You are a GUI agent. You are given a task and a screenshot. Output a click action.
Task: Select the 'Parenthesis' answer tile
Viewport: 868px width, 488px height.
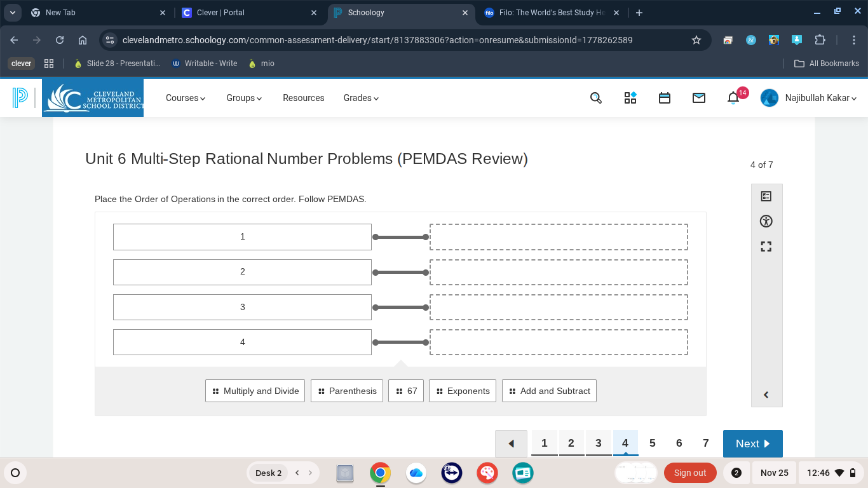tap(347, 391)
